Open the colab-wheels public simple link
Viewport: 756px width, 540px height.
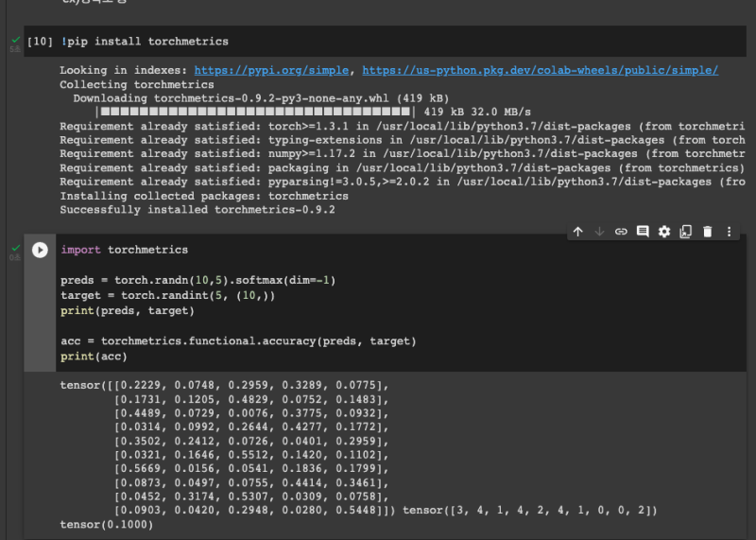click(x=540, y=71)
